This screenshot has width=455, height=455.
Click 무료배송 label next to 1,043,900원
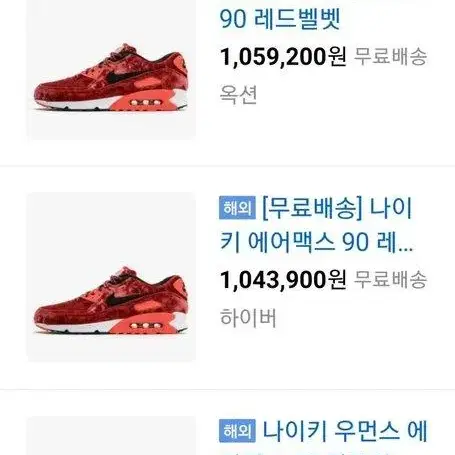[390, 280]
